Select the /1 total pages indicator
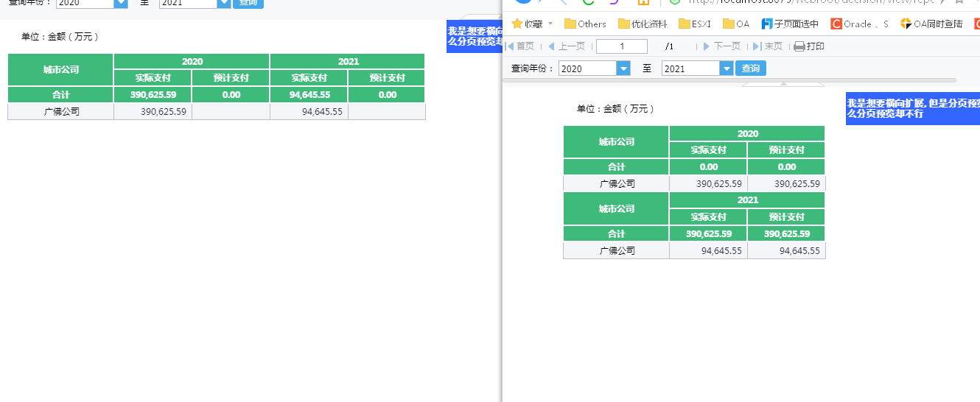This screenshot has width=980, height=402. [x=669, y=46]
